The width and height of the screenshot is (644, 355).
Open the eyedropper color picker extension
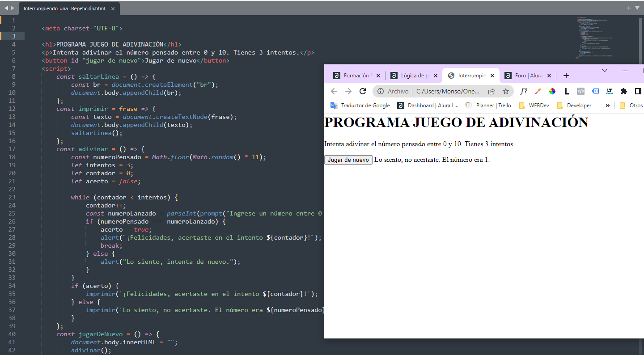point(538,91)
